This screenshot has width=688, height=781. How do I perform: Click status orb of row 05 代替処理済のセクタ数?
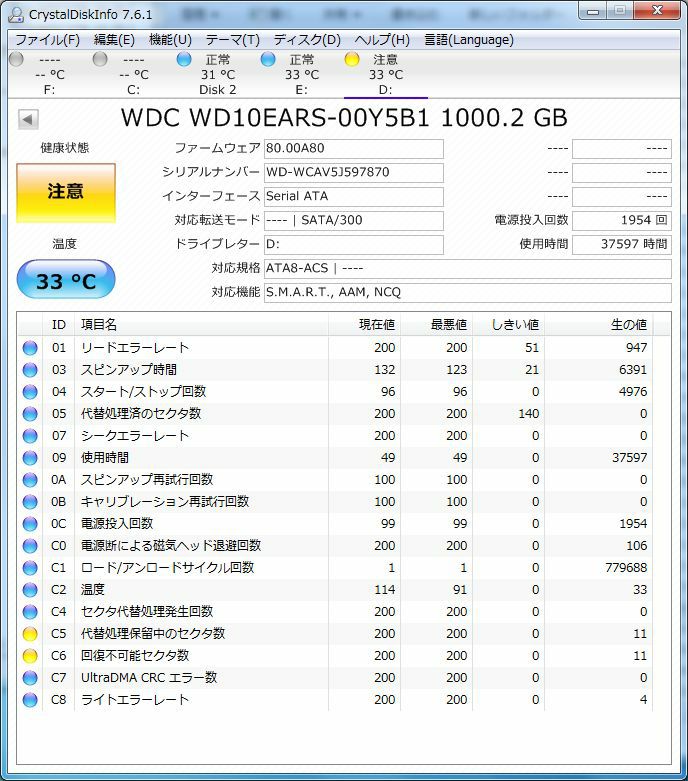tap(30, 413)
